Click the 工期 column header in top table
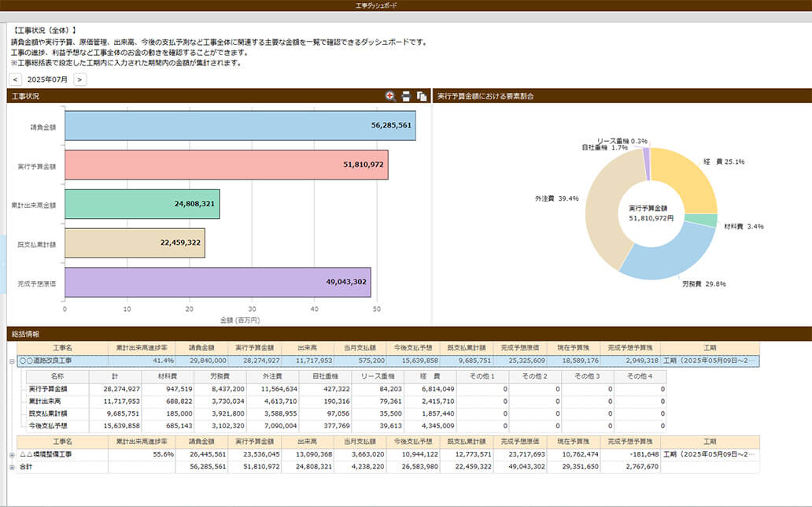Image resolution: width=812 pixels, height=507 pixels. pos(710,347)
